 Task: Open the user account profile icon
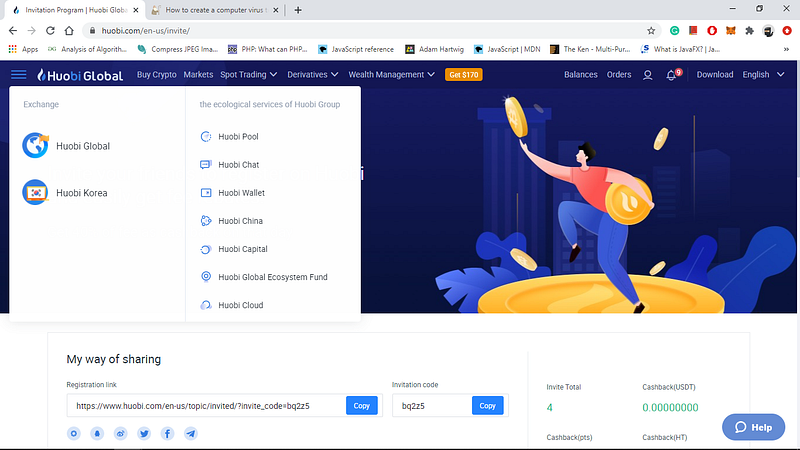[x=647, y=75]
